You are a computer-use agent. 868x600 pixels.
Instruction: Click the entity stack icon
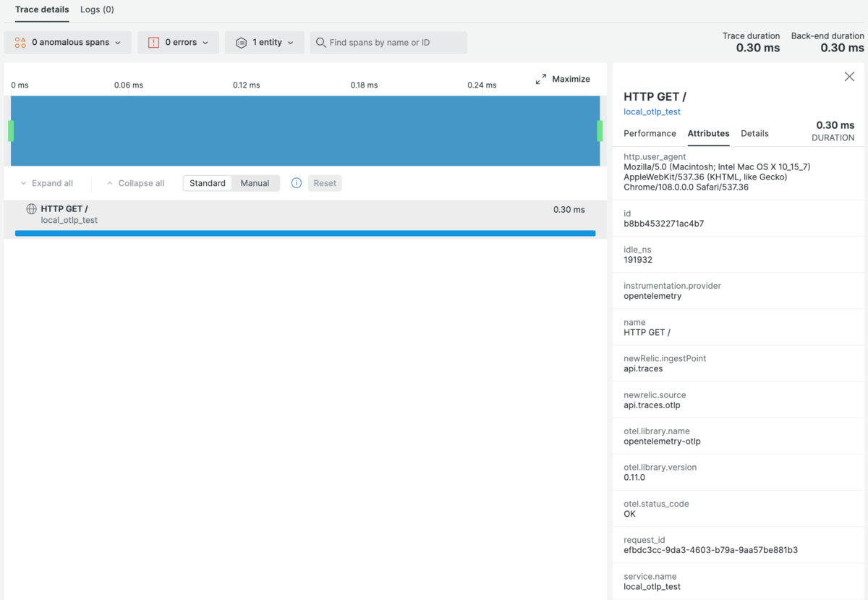click(241, 42)
